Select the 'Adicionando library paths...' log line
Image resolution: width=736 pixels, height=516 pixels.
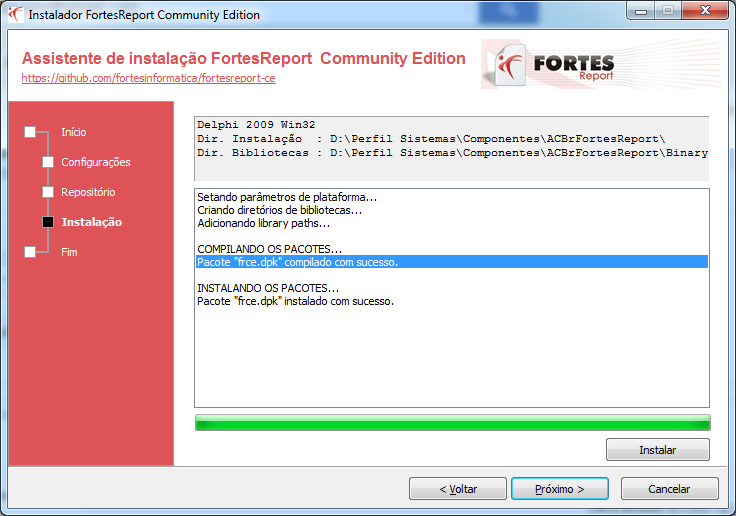point(263,223)
